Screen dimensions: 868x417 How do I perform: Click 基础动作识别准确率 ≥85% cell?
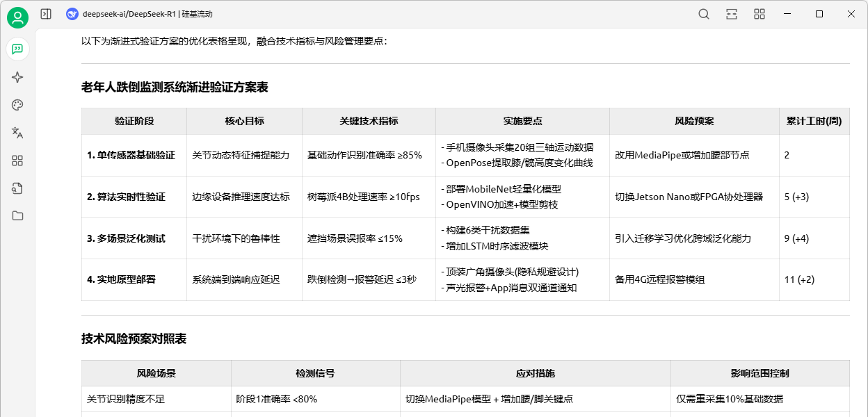point(369,155)
